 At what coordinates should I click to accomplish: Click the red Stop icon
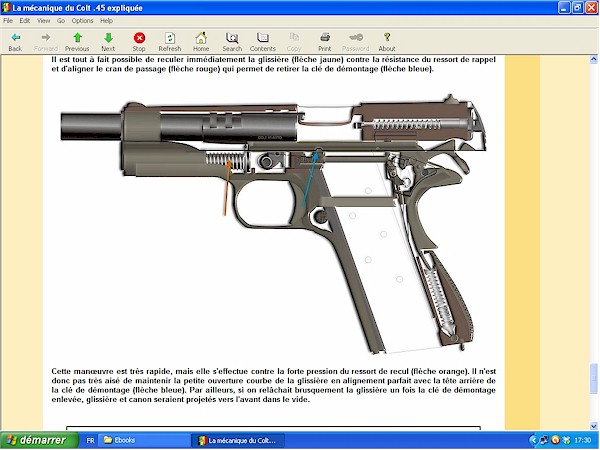coord(139,38)
